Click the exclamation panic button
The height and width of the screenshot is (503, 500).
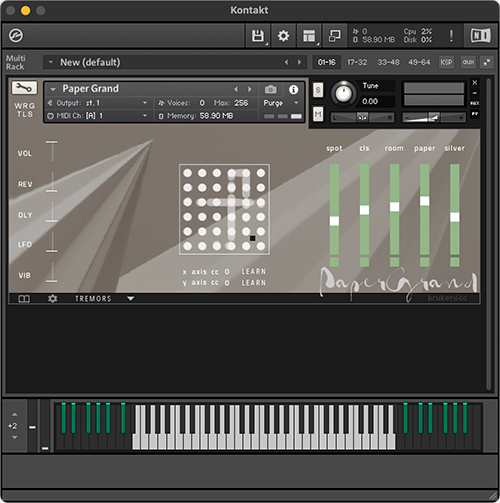[451, 35]
